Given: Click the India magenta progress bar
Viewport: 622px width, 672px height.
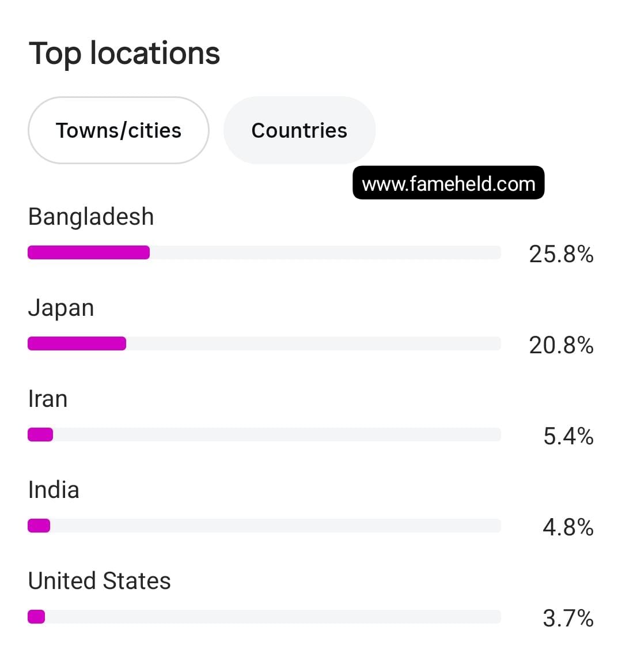Looking at the screenshot, I should coord(39,526).
